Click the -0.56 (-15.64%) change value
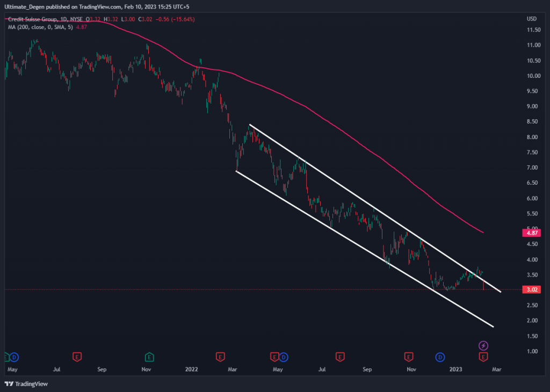The image size is (550, 392). pos(175,19)
